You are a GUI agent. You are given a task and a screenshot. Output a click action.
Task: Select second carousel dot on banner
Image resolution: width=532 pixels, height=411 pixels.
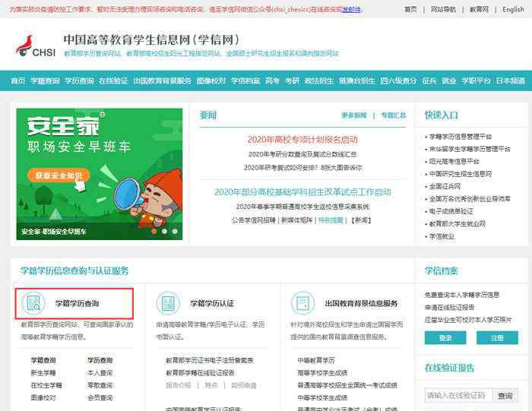[x=164, y=231]
